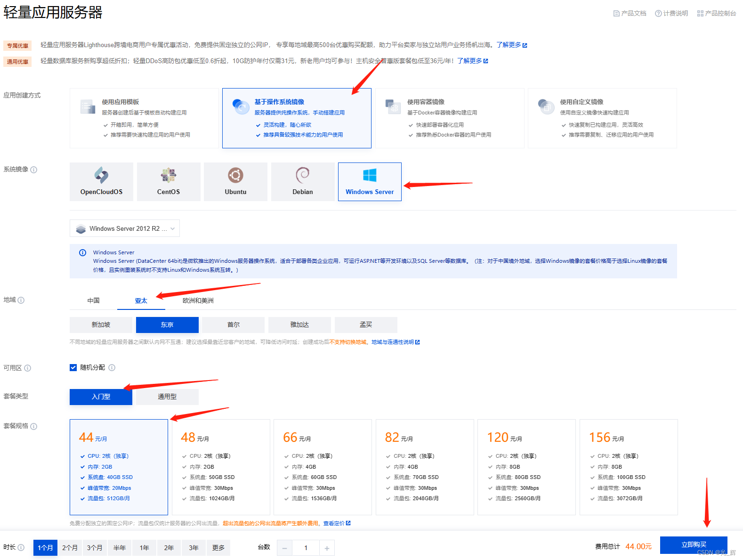This screenshot has width=743, height=560.
Task: Choose the 首尔 region
Action: click(234, 325)
